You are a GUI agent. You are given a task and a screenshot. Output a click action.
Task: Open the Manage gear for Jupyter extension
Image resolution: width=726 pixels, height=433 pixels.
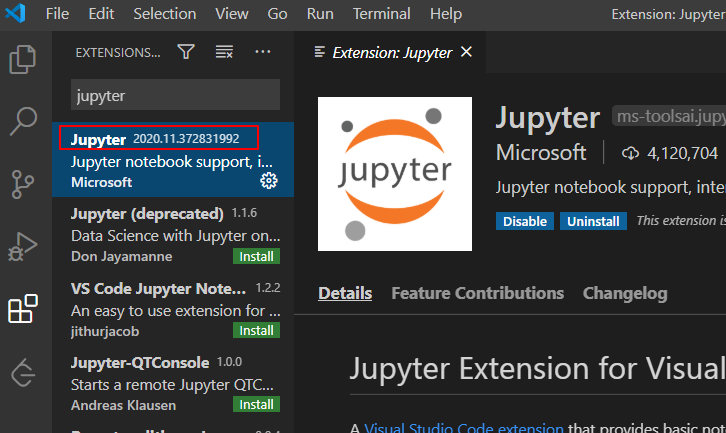coord(269,181)
